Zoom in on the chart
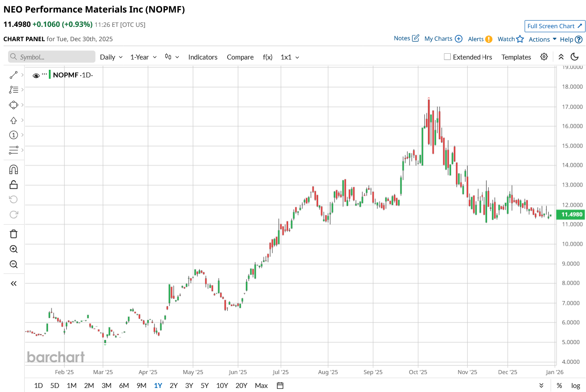This screenshot has width=586, height=392. tap(13, 249)
